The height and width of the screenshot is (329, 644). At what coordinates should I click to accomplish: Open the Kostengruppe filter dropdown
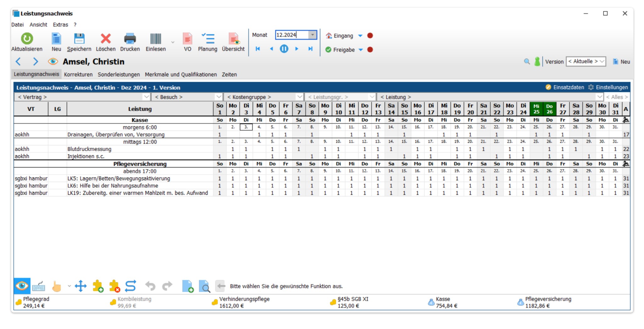point(299,97)
